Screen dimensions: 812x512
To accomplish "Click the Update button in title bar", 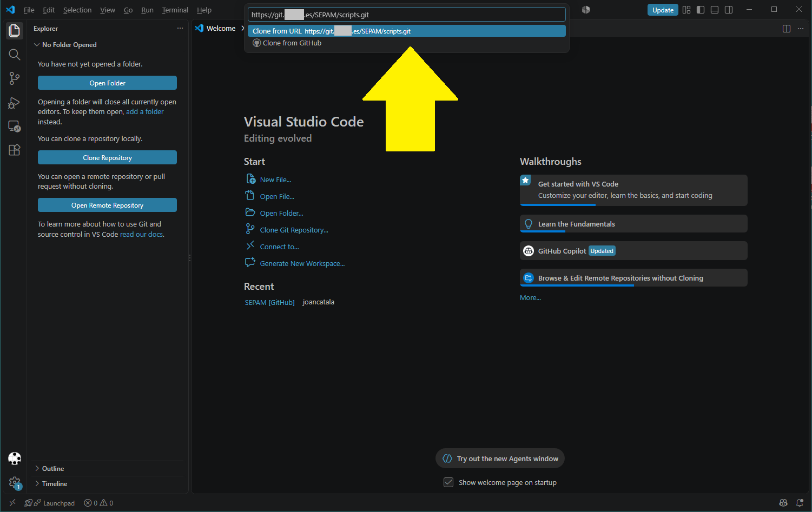I will 663,10.
